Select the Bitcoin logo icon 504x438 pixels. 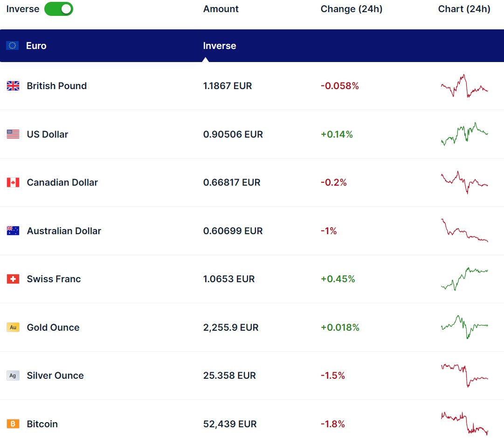13,424
